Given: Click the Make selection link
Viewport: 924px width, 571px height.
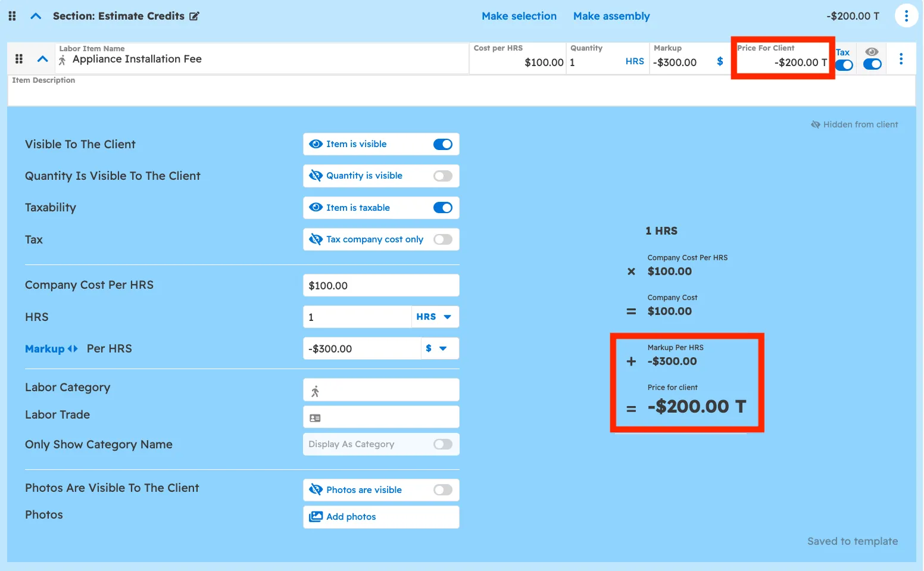Looking at the screenshot, I should [x=519, y=16].
